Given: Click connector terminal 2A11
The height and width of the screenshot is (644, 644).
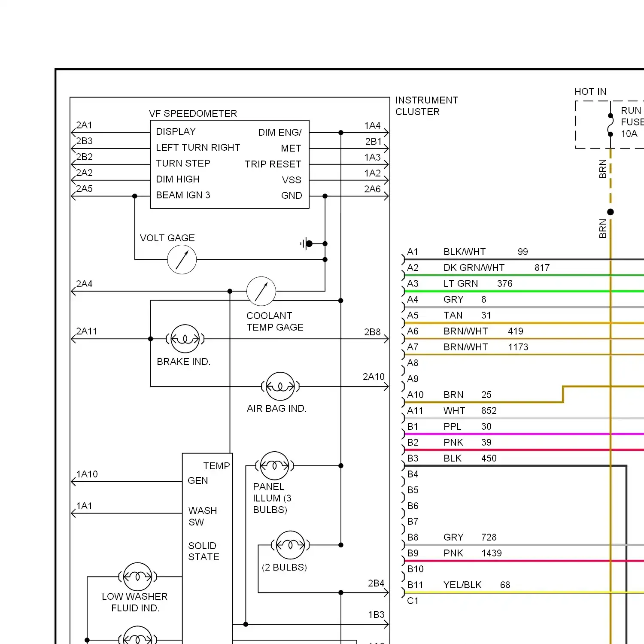Looking at the screenshot, I should point(86,331).
